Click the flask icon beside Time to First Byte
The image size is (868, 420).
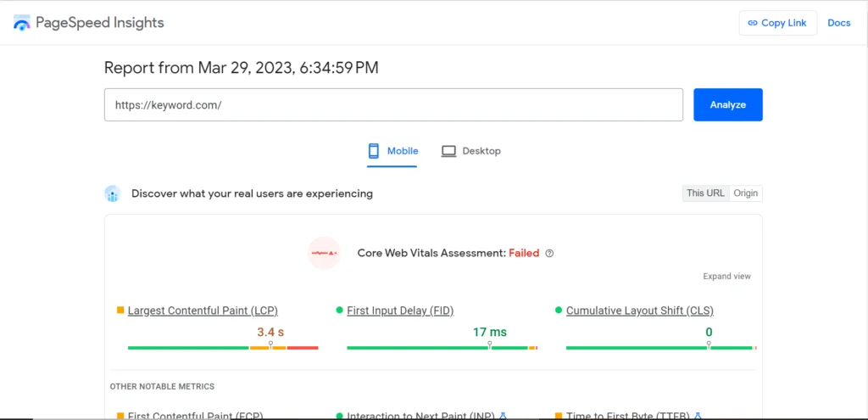[698, 415]
